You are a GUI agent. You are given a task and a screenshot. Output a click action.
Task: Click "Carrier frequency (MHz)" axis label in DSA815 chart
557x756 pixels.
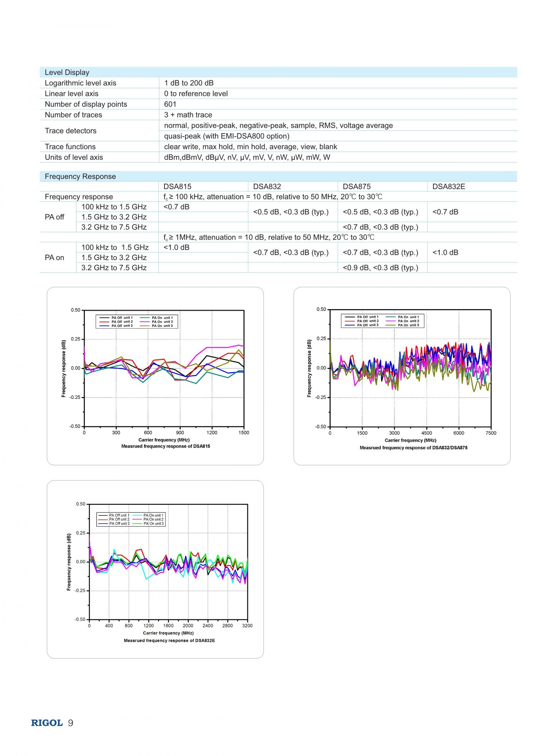(164, 440)
